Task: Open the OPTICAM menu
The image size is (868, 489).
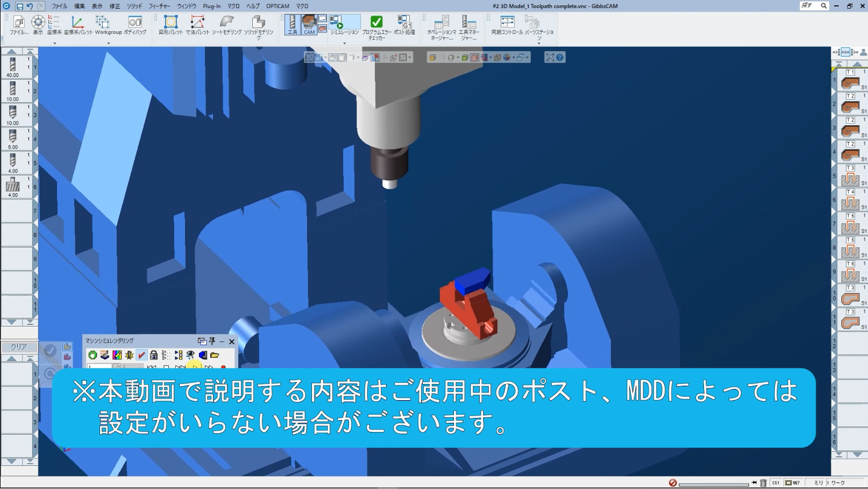Action: [x=278, y=6]
